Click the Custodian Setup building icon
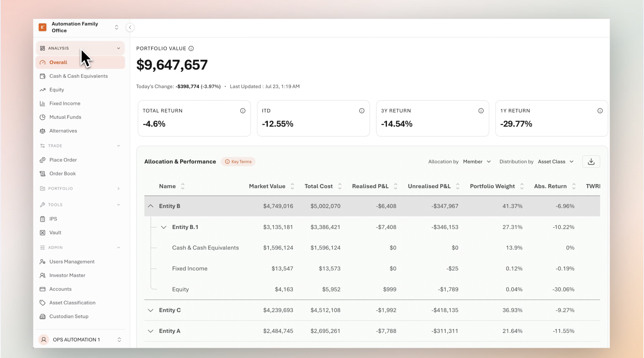644x358 pixels. 43,317
